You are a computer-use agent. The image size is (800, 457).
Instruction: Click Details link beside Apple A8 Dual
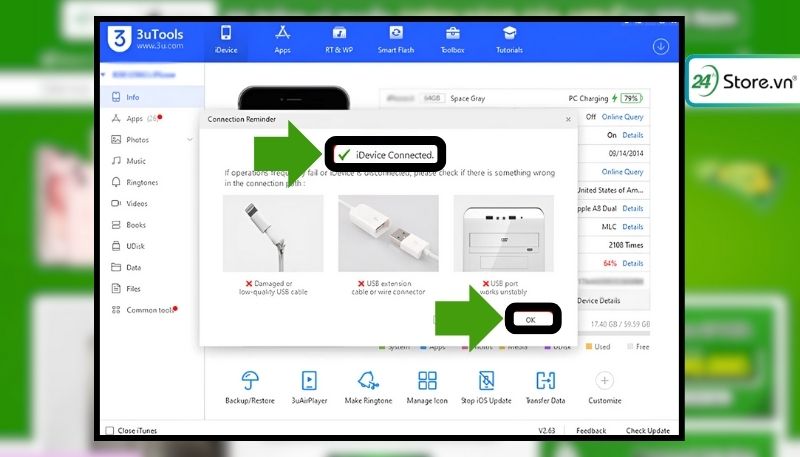pyautogui.click(x=633, y=209)
